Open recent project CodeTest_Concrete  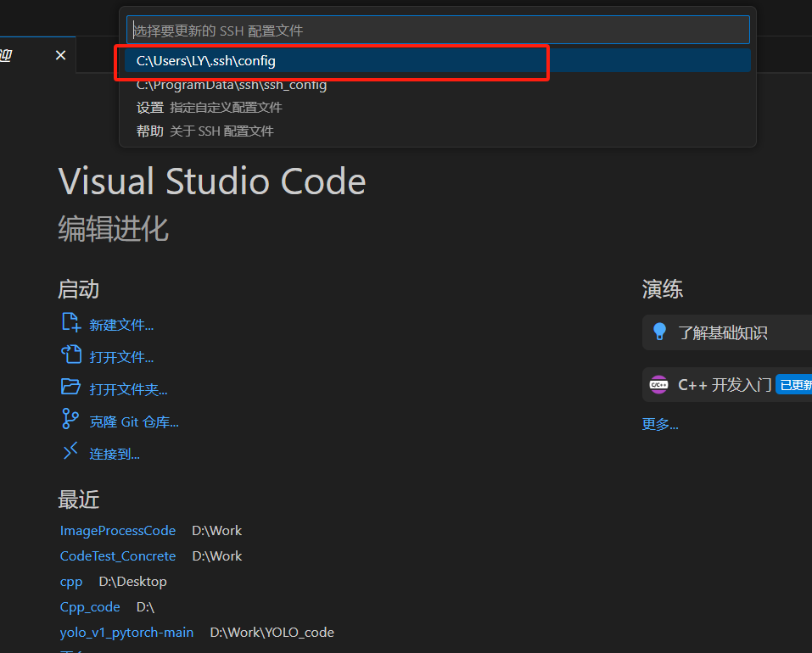(x=118, y=555)
